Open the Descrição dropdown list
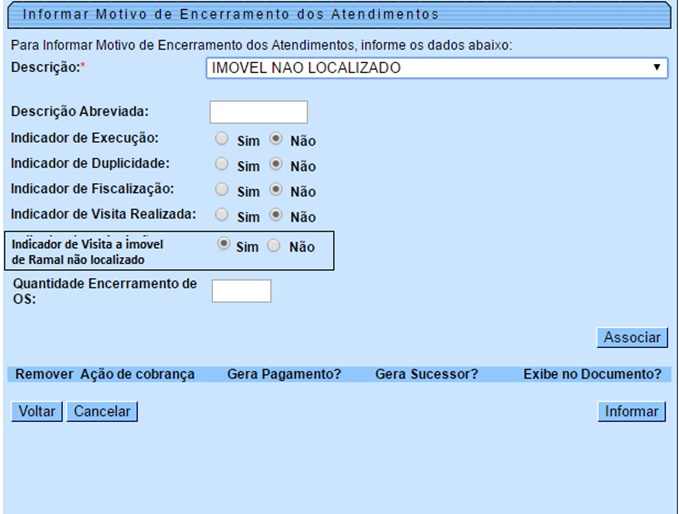Viewport: 679px width, 514px height. coord(436,68)
